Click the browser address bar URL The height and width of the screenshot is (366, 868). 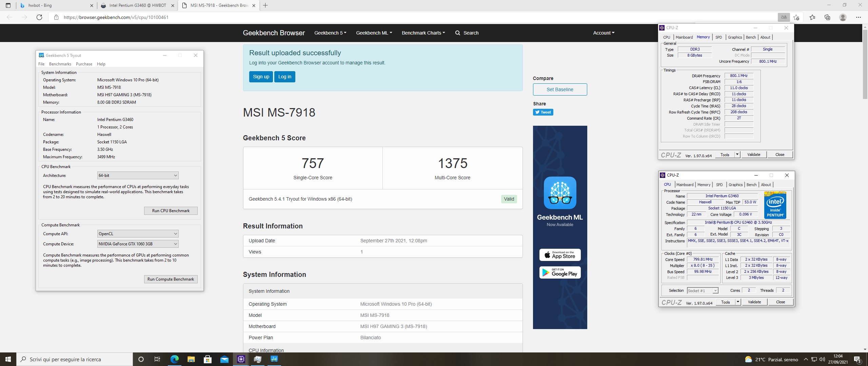pos(116,17)
